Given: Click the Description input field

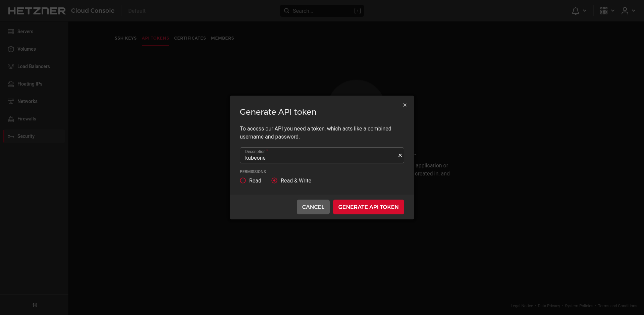Looking at the screenshot, I should pos(319,158).
